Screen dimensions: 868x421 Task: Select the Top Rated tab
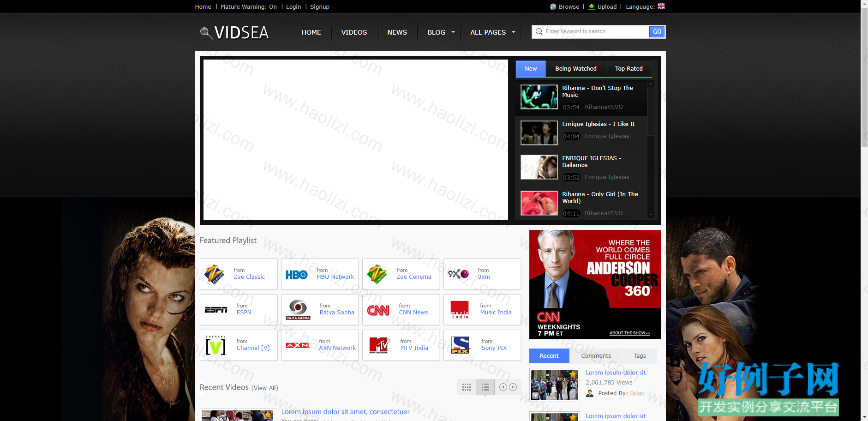[629, 69]
